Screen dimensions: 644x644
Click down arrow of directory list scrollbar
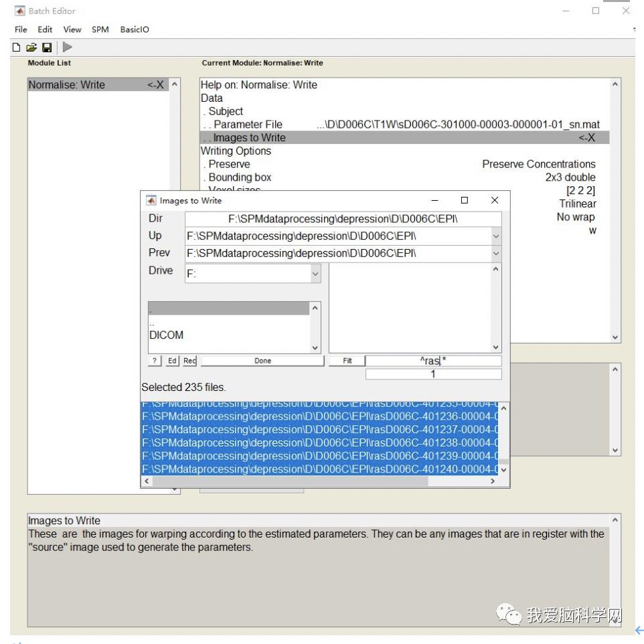coord(315,347)
